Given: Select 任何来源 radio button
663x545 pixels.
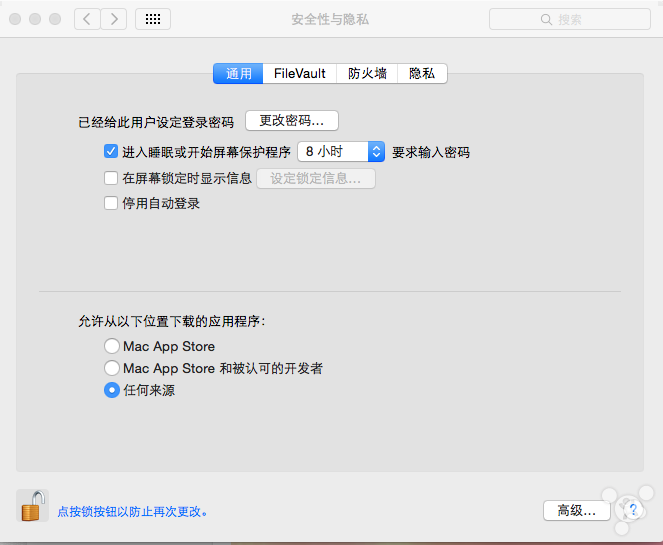Looking at the screenshot, I should (112, 390).
